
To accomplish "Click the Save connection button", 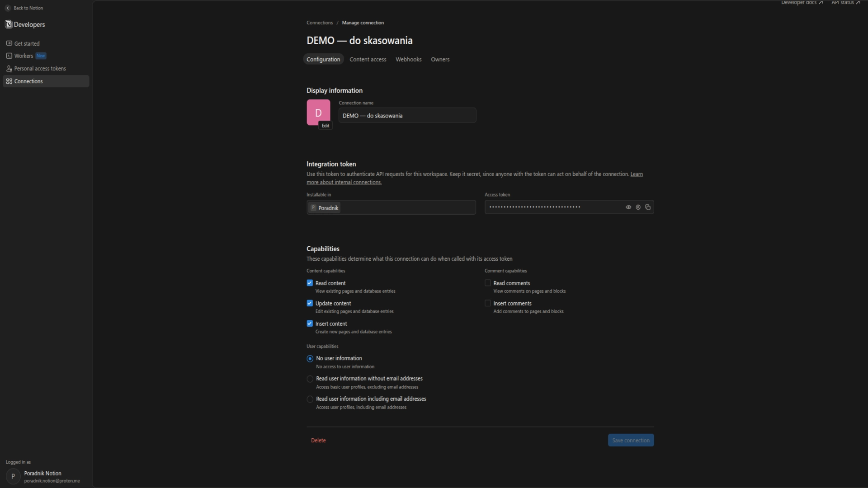I will click(631, 440).
